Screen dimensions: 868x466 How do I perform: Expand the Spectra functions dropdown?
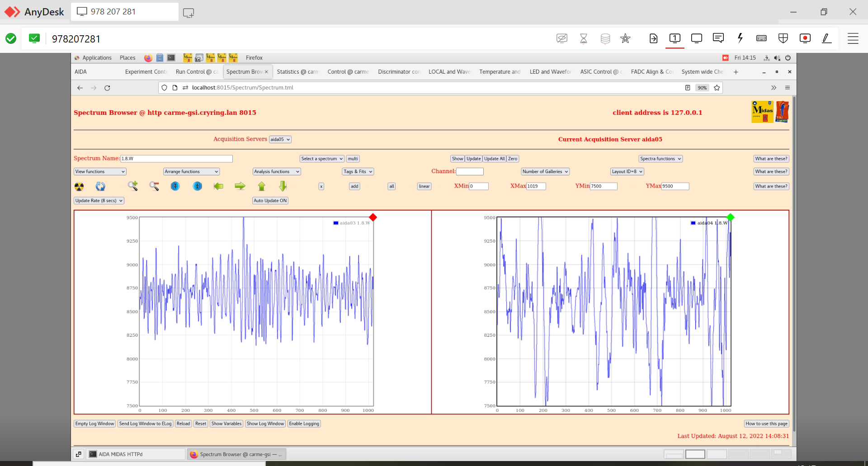(x=660, y=159)
